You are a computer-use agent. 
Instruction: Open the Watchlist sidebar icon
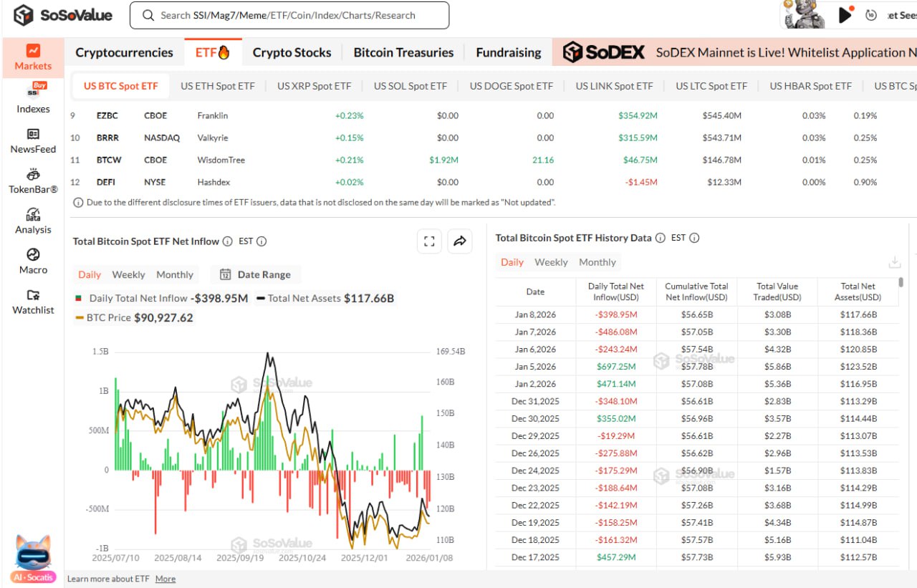point(33,295)
